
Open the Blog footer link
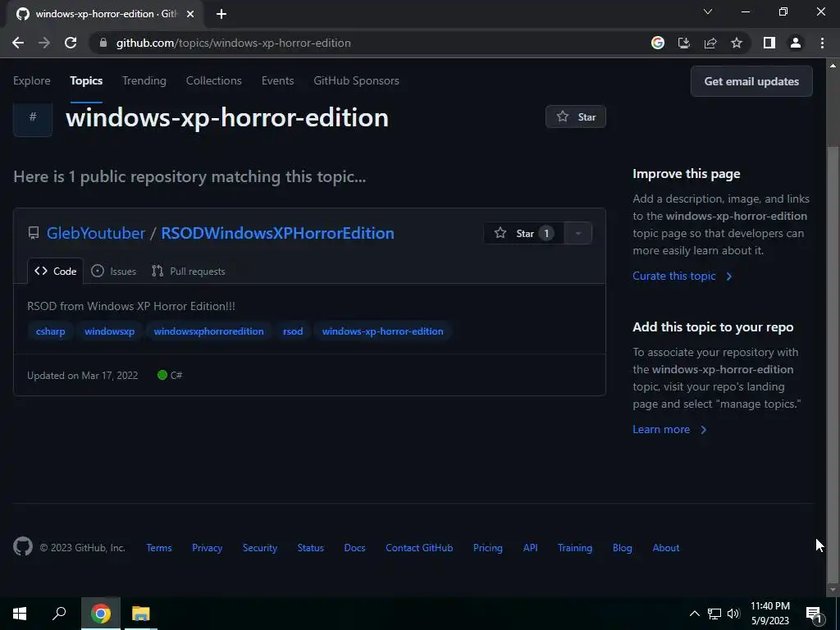click(623, 547)
